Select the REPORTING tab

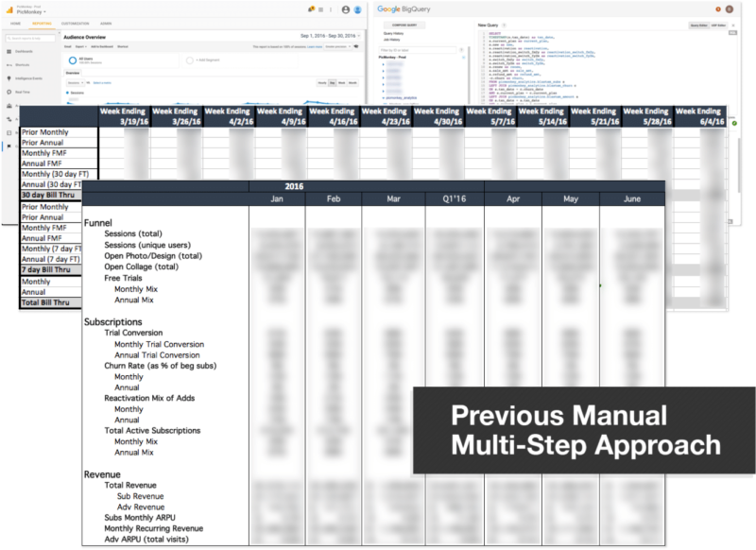tap(42, 23)
